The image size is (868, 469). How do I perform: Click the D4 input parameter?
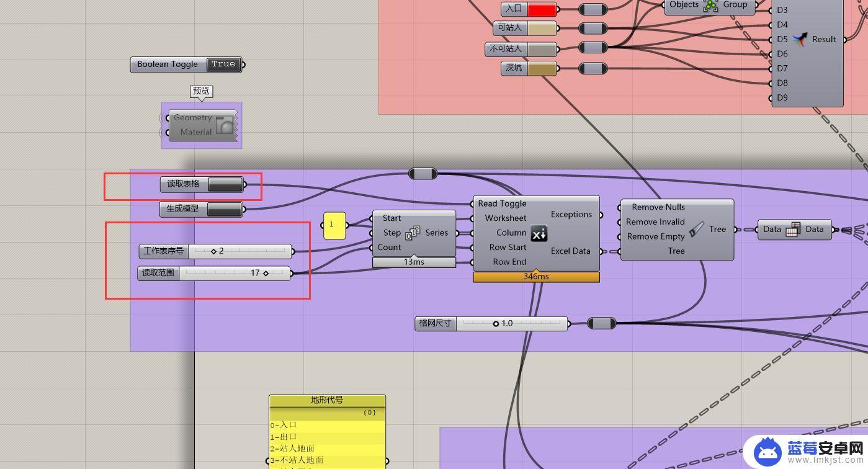tap(782, 25)
